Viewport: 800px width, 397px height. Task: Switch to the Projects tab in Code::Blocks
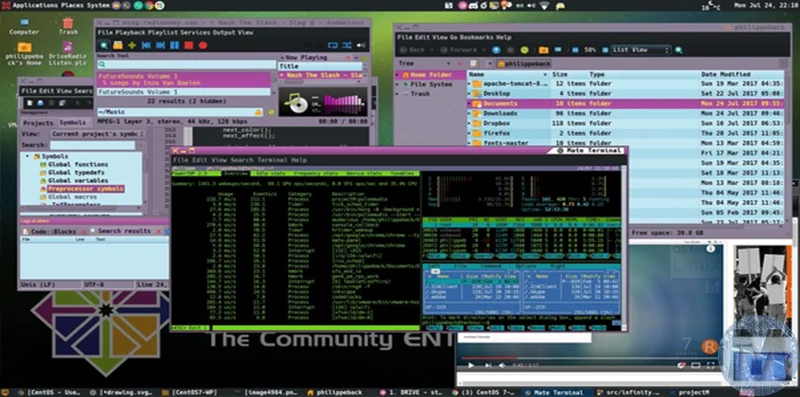pos(38,123)
